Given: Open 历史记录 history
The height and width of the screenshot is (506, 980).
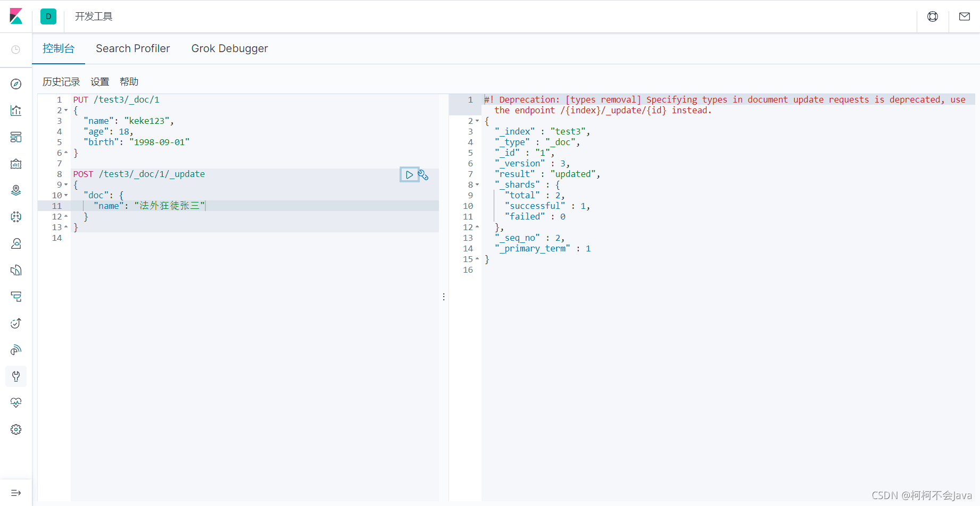Looking at the screenshot, I should coord(61,82).
